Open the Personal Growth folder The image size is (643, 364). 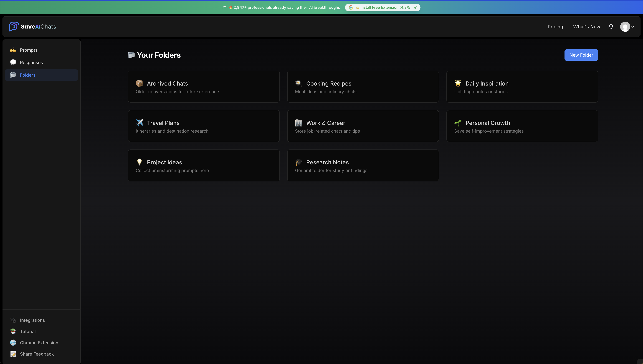click(522, 126)
